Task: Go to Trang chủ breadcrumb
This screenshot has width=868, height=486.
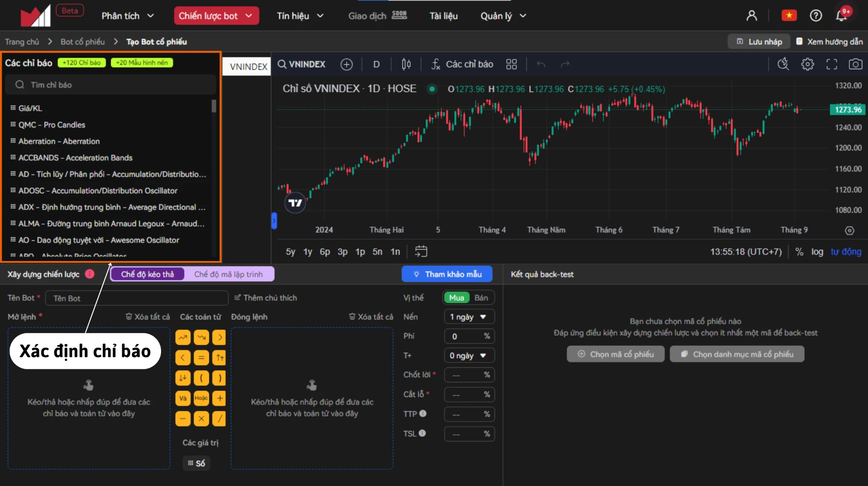Action: click(22, 42)
